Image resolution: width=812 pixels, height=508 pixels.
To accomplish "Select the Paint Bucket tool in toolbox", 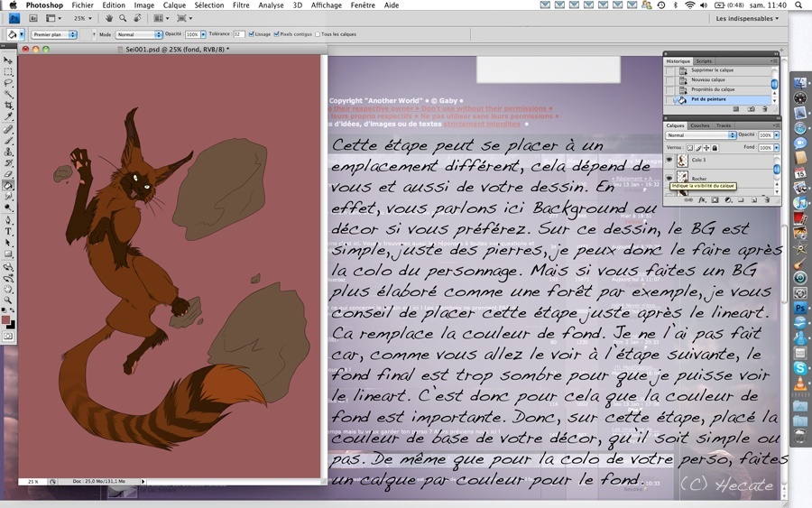I will pyautogui.click(x=8, y=186).
